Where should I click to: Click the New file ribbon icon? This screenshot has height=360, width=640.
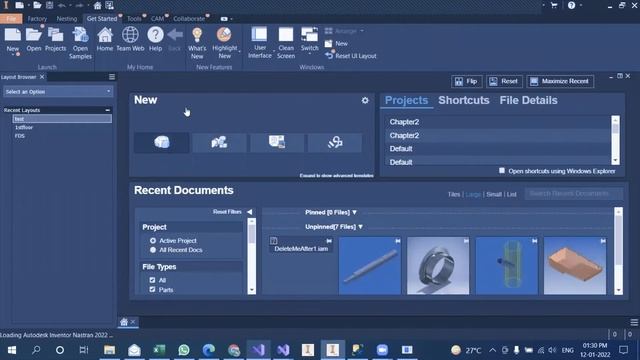pyautogui.click(x=13, y=36)
